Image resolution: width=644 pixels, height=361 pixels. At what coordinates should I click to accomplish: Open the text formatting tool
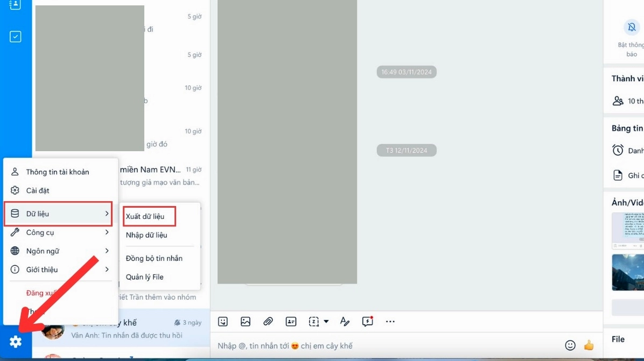point(345,322)
